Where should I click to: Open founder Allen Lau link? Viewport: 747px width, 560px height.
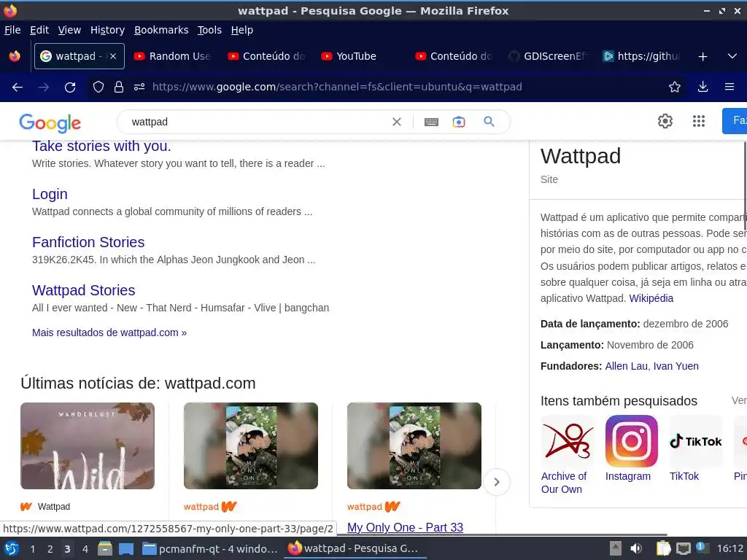(626, 366)
